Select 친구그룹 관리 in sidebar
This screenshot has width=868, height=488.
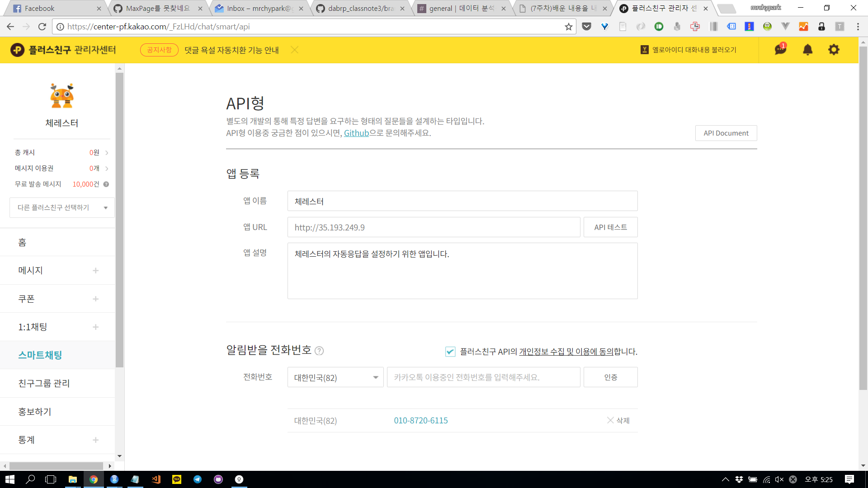click(x=44, y=383)
